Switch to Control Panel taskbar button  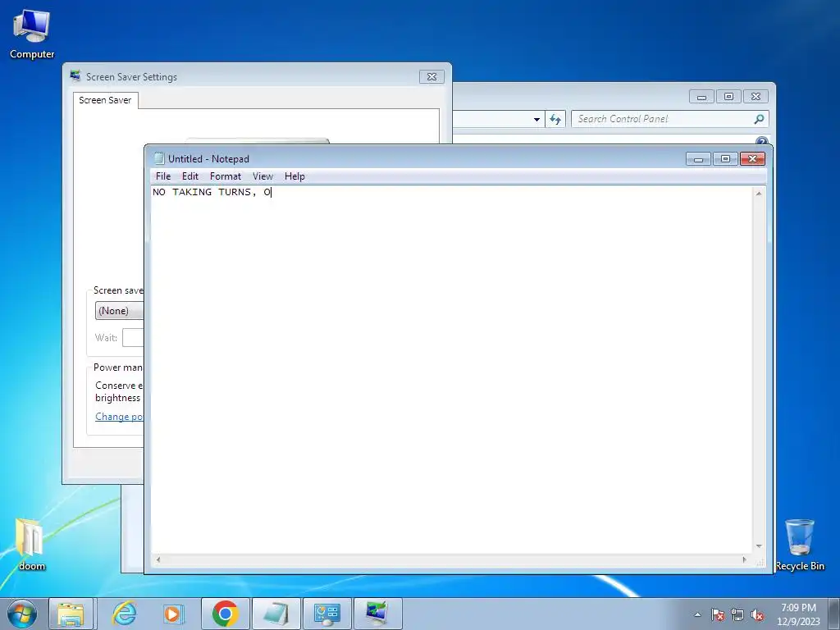[327, 614]
